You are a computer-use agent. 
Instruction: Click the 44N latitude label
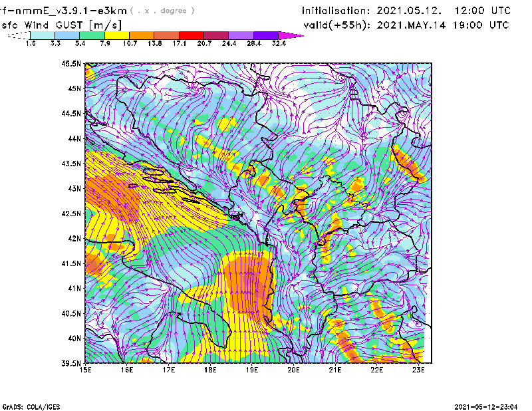point(74,138)
